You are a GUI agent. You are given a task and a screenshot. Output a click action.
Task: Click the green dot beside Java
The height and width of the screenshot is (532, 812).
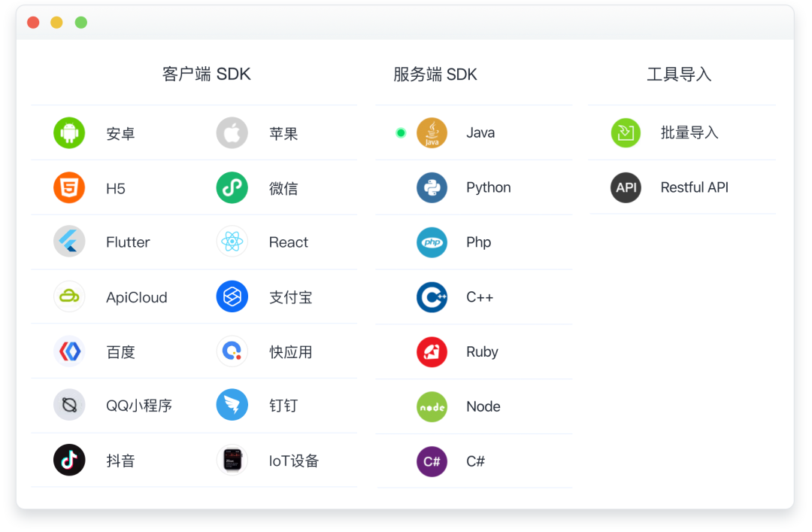(401, 133)
